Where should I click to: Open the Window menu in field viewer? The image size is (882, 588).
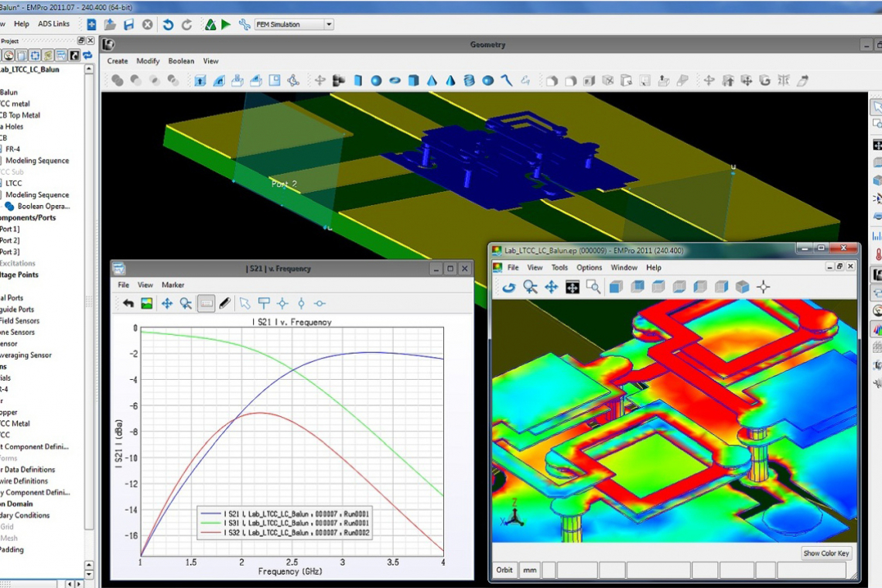point(624,267)
